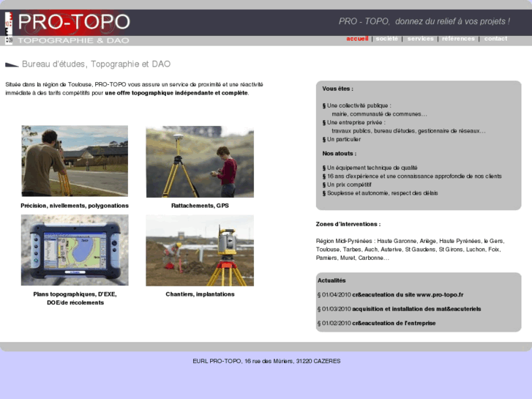Open the société menu item
The image size is (532, 399).
point(387,39)
